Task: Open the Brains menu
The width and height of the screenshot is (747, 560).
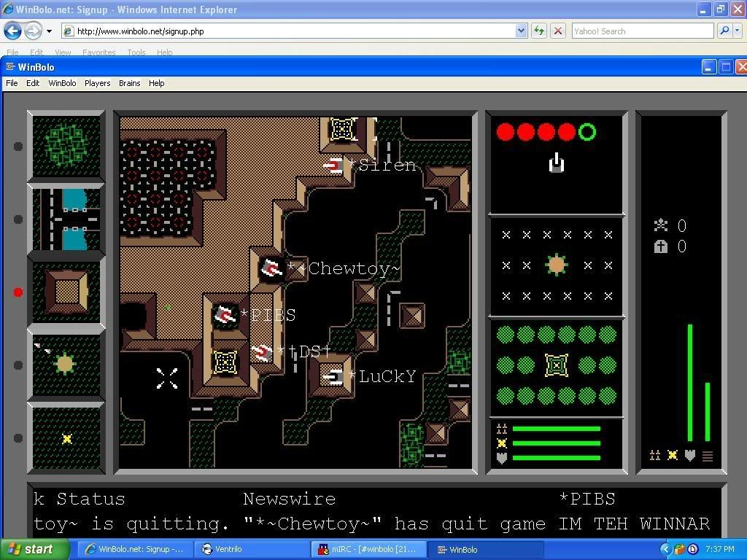Action: click(129, 83)
